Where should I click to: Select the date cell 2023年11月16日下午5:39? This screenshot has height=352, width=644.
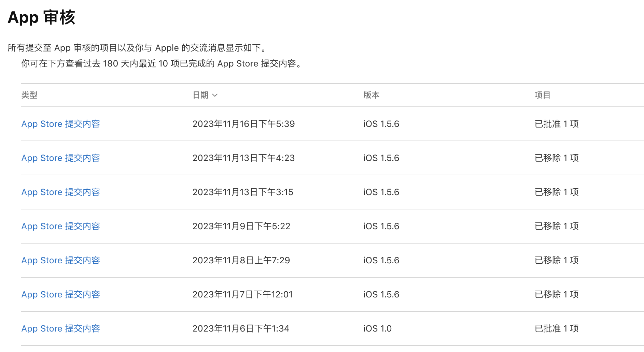pos(243,124)
